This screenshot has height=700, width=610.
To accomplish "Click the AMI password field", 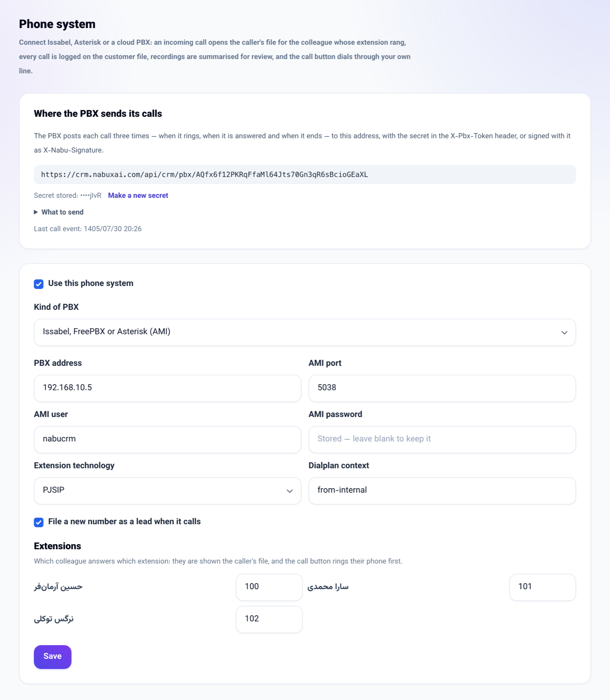I will (442, 439).
